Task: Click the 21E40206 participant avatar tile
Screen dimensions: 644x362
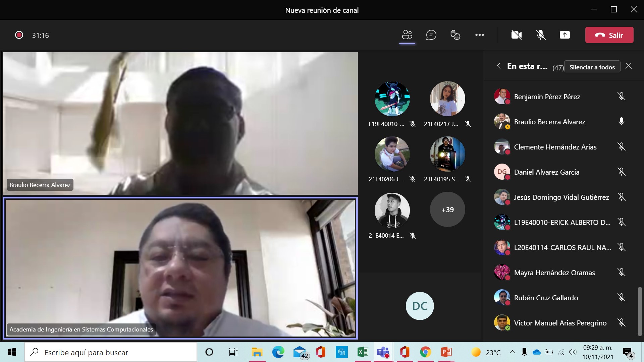Action: (x=392, y=154)
